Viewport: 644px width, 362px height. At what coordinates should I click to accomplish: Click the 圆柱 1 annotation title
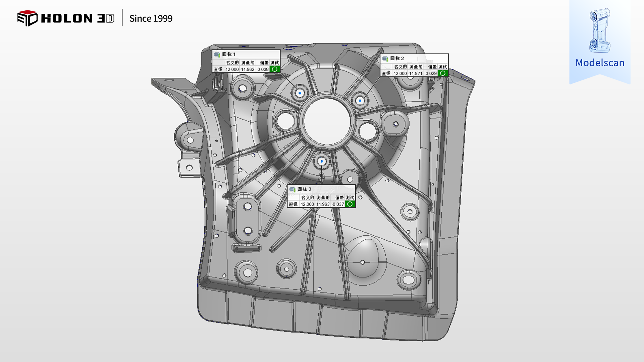[x=229, y=54]
